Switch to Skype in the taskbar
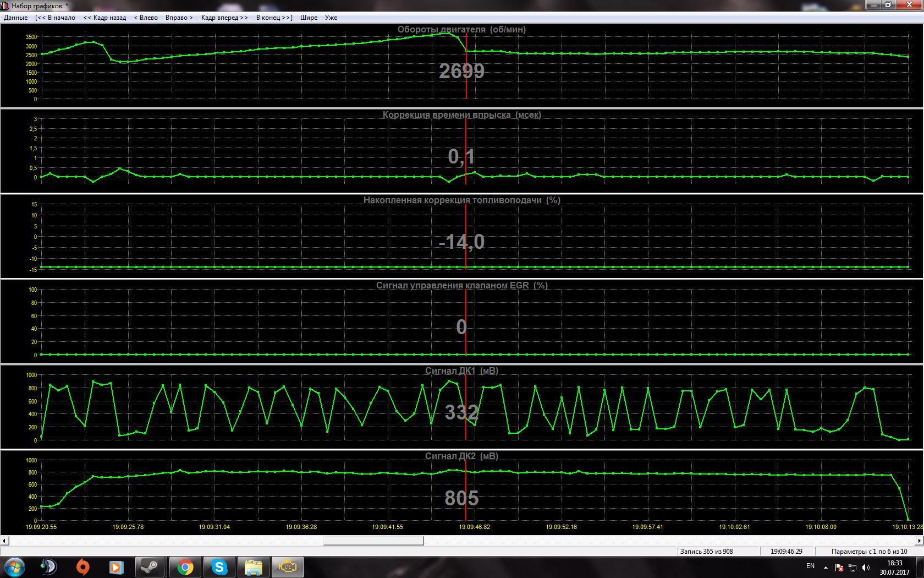924x578 pixels. click(x=219, y=566)
